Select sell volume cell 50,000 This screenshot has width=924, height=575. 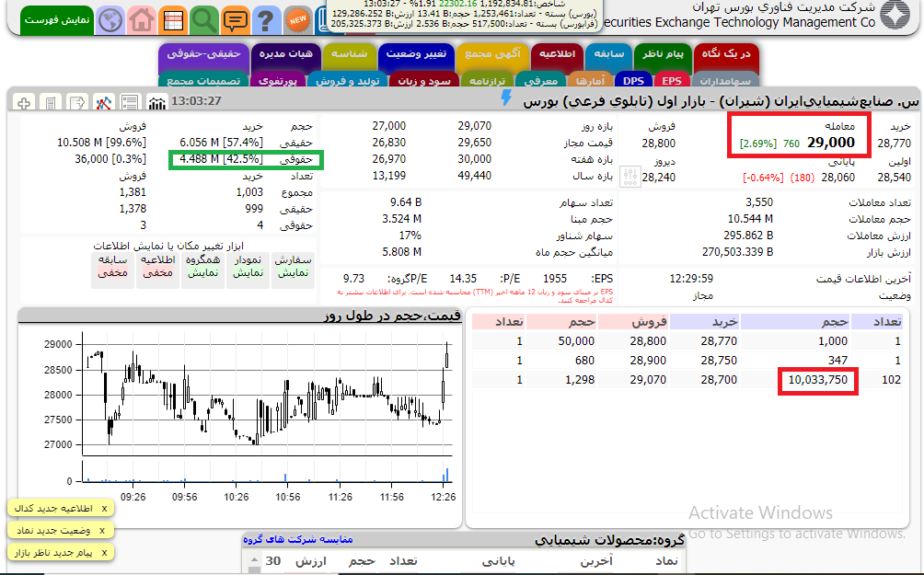click(576, 341)
